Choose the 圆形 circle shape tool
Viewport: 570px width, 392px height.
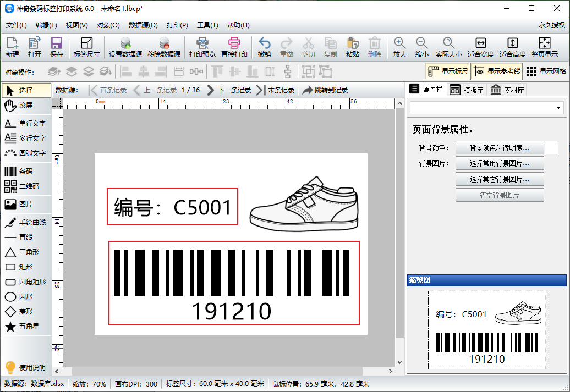point(26,297)
